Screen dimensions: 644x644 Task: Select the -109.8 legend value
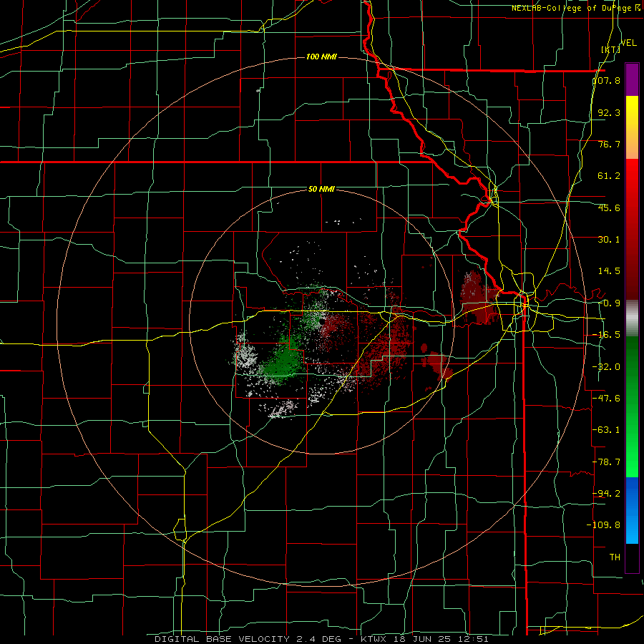pyautogui.click(x=604, y=525)
